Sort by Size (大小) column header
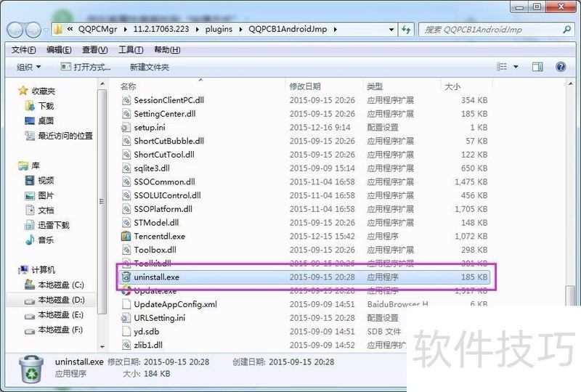This screenshot has width=581, height=392. pos(452,86)
